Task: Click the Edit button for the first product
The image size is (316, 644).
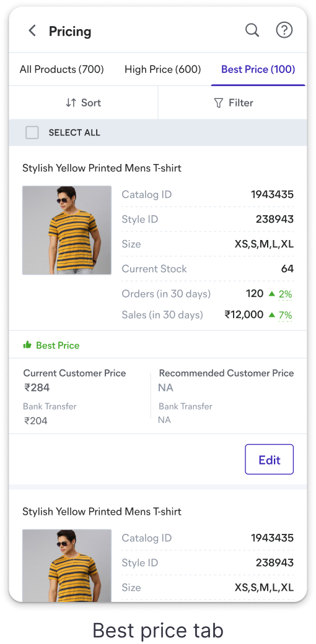Action: click(x=270, y=459)
